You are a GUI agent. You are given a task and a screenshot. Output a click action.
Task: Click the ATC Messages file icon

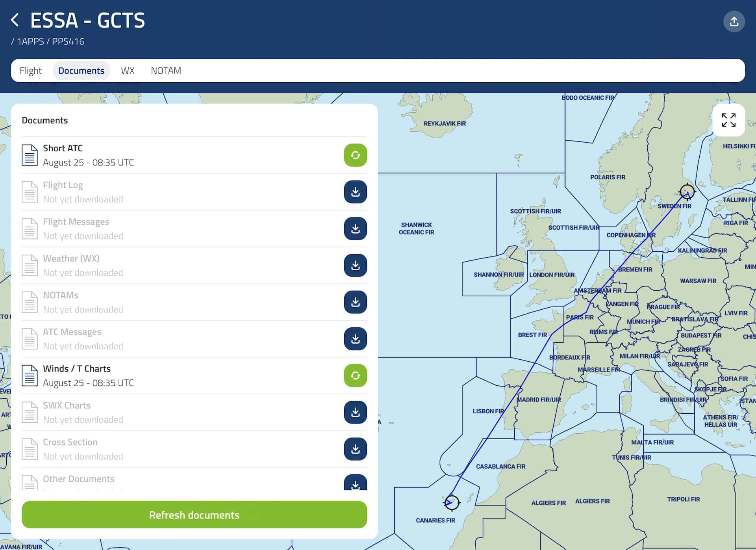click(30, 339)
